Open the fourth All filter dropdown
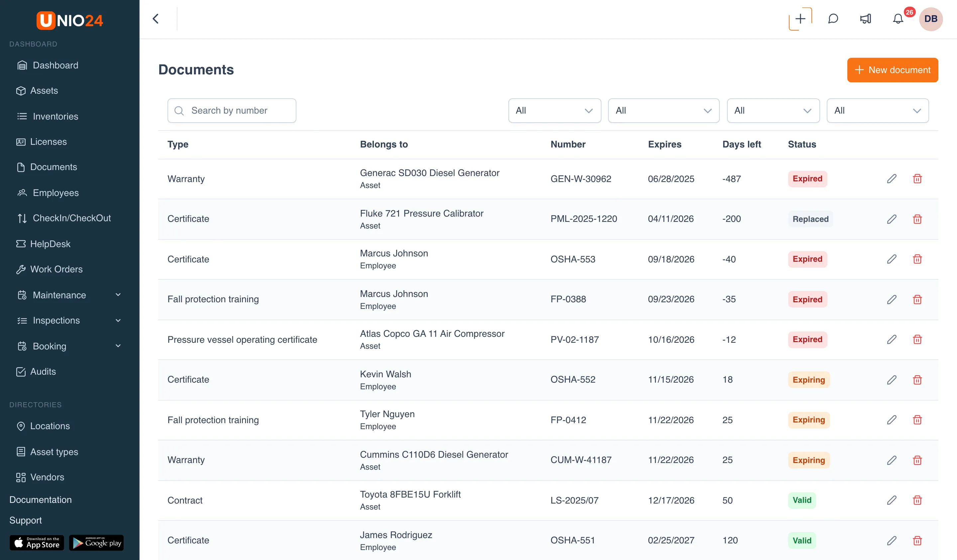This screenshot has height=560, width=957. tap(878, 111)
